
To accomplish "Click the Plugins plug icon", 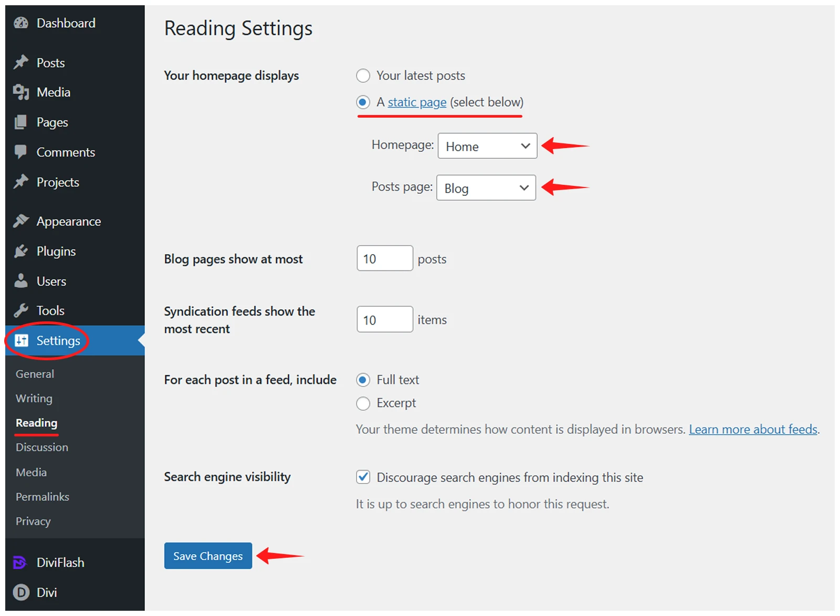I will coord(21,252).
